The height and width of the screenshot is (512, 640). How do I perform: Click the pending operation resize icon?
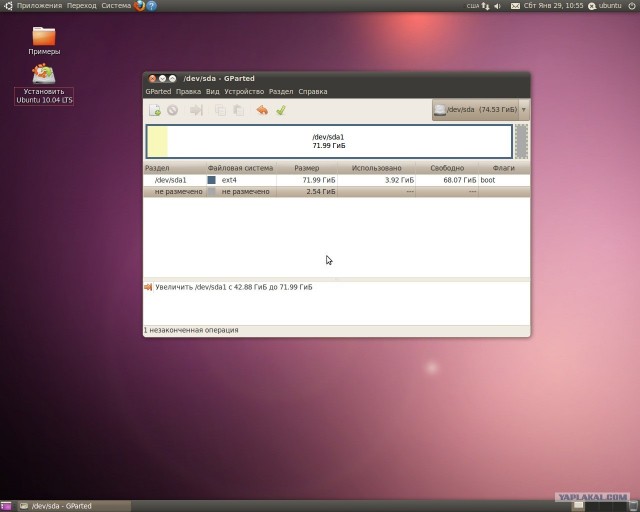148,287
